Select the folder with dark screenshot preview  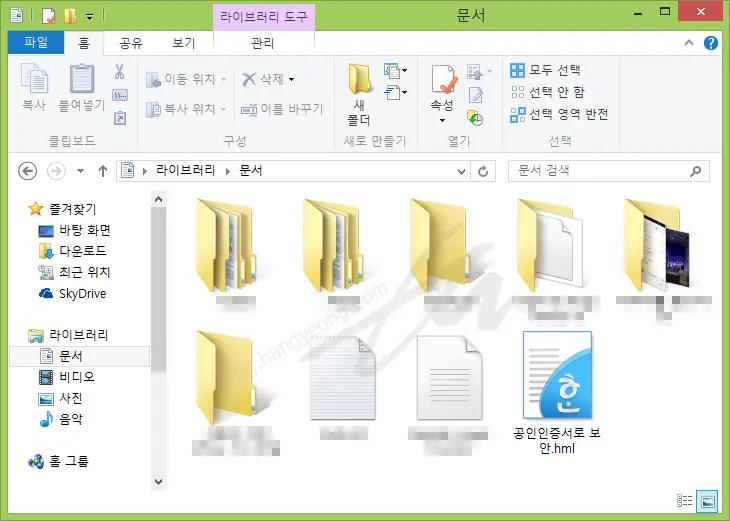pyautogui.click(x=656, y=245)
